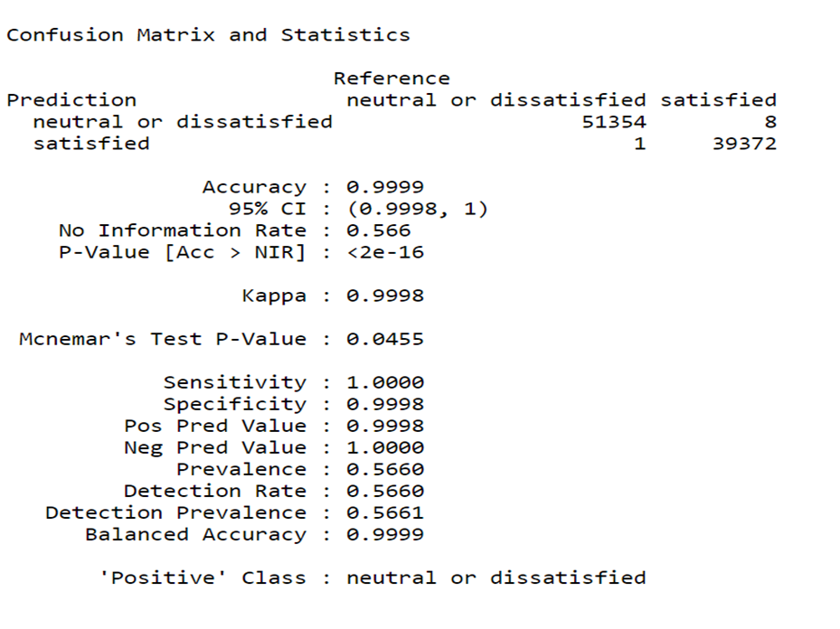
Task: Click the Prevalence label
Action: tap(241, 469)
